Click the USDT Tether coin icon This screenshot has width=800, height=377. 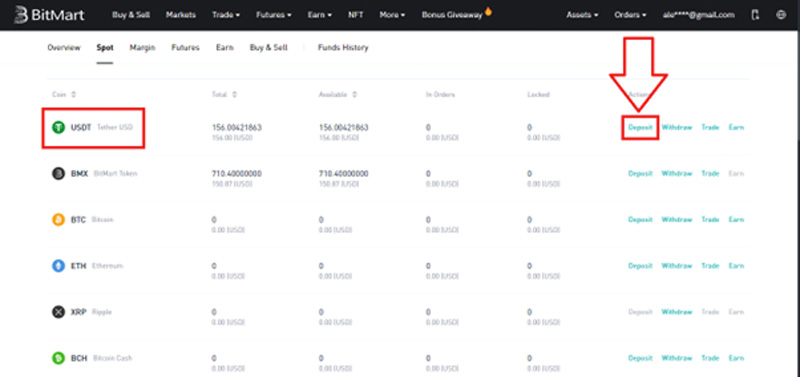pyautogui.click(x=59, y=127)
